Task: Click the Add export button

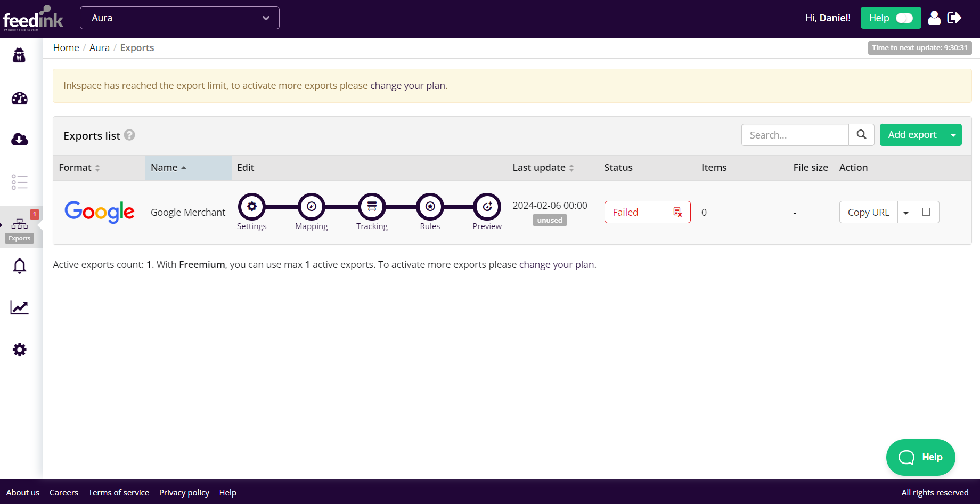Action: click(912, 135)
